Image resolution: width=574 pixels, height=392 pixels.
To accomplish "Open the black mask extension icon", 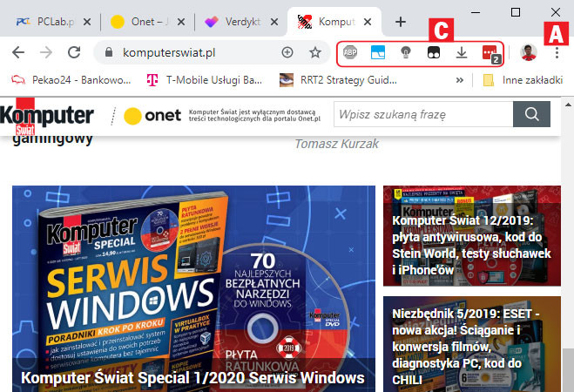I will click(434, 52).
